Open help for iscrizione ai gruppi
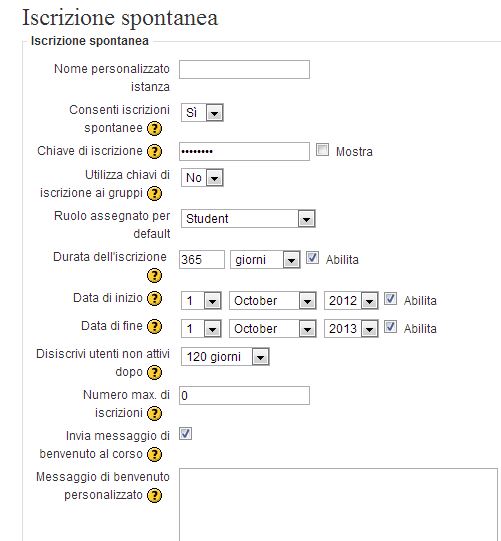The width and height of the screenshot is (501, 541). pos(154,194)
